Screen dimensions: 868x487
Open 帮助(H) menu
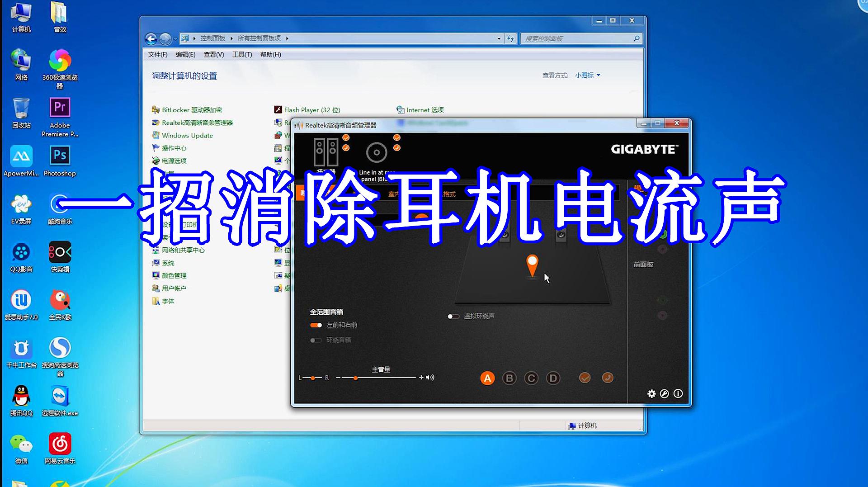[x=270, y=55]
